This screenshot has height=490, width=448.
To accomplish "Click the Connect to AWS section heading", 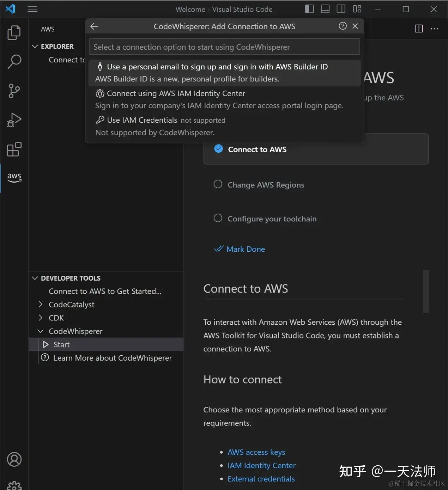I will (246, 289).
